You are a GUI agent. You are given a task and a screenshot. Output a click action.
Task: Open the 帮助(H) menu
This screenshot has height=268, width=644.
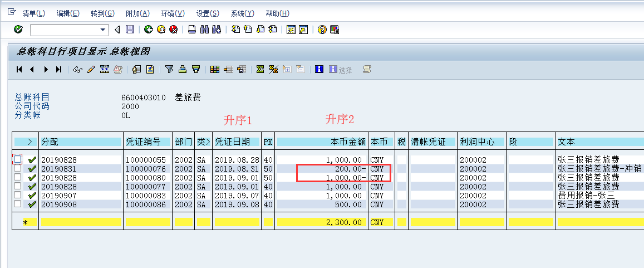point(278,13)
